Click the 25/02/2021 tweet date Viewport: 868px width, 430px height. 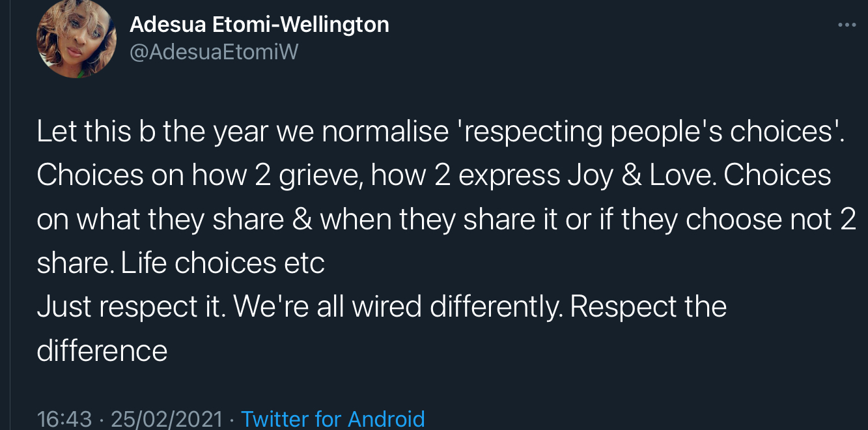point(167,418)
